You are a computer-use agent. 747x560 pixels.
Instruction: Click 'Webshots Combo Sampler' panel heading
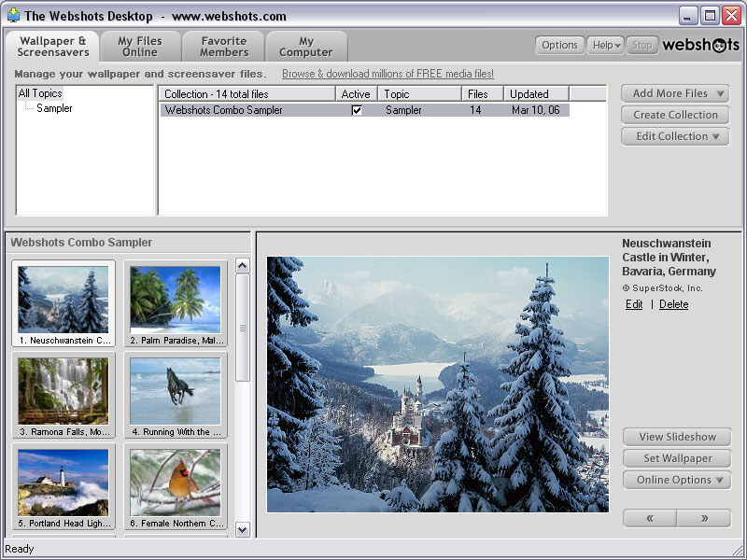81,243
